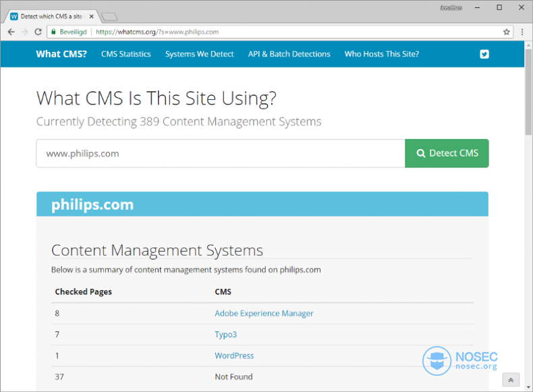
Task: Click the browser address bar URL
Action: [157, 32]
